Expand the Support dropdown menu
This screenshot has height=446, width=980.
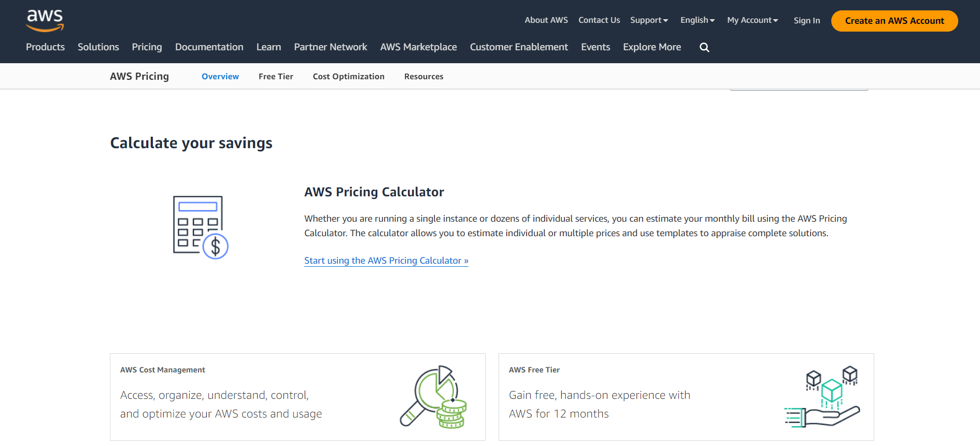point(649,20)
